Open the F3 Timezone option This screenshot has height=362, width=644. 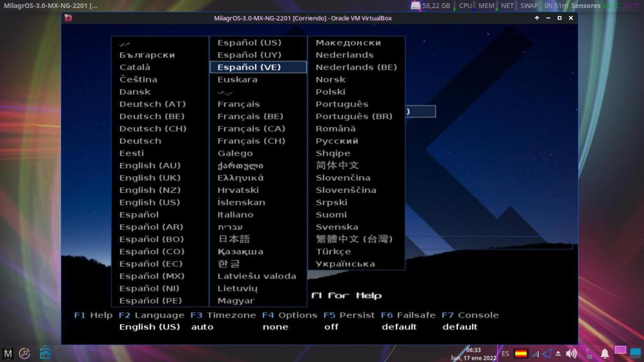[223, 315]
